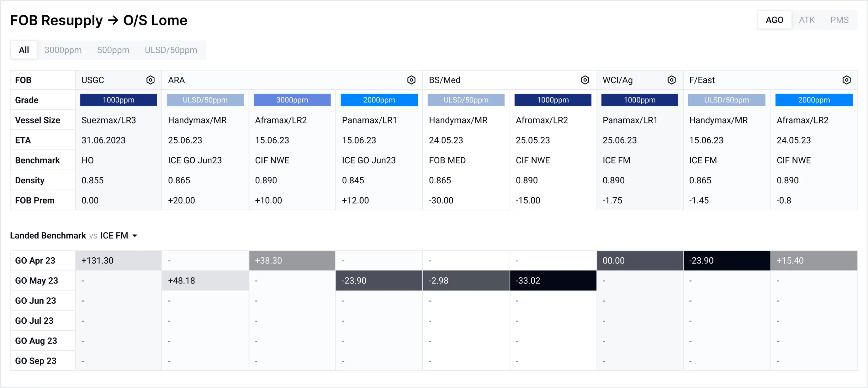
Task: Open BS/Med column settings icon
Action: click(x=585, y=80)
